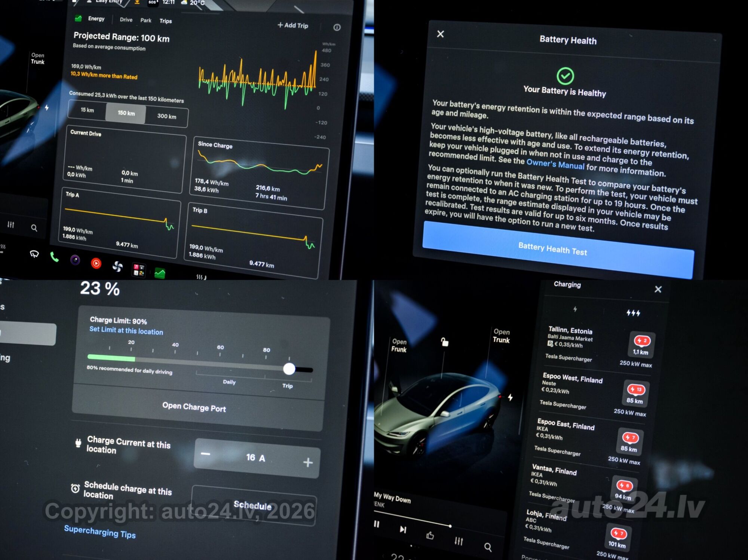Screen dimensions: 748x560
Task: Tap Open Frunk on the car view
Action: pyautogui.click(x=399, y=345)
